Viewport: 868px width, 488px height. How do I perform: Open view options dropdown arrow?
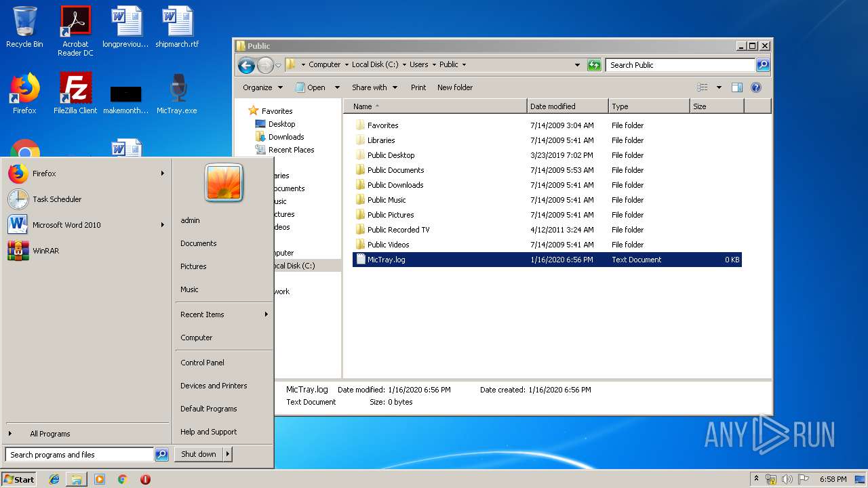click(x=719, y=87)
